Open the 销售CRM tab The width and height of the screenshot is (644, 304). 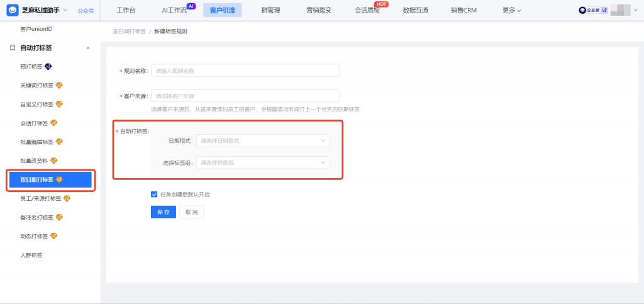pyautogui.click(x=464, y=10)
